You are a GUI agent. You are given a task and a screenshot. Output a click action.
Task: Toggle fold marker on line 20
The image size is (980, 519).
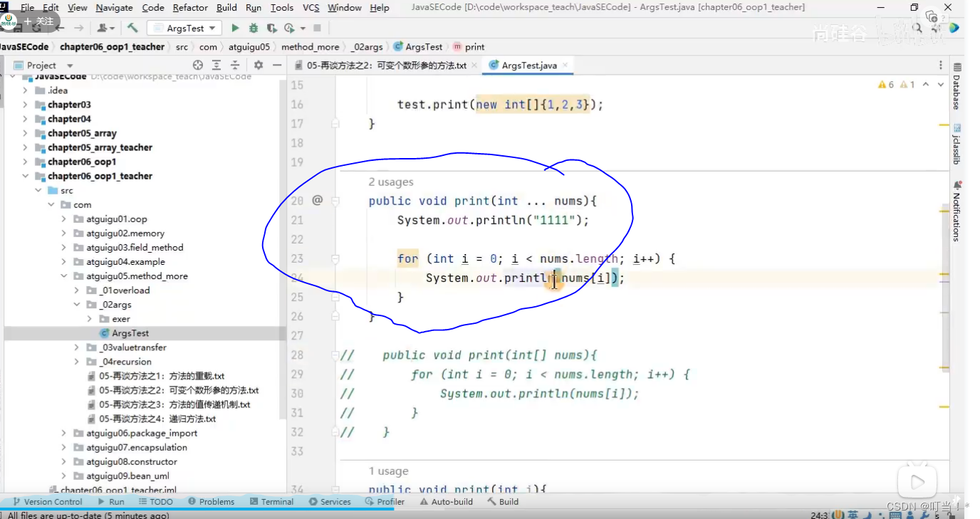pos(335,201)
